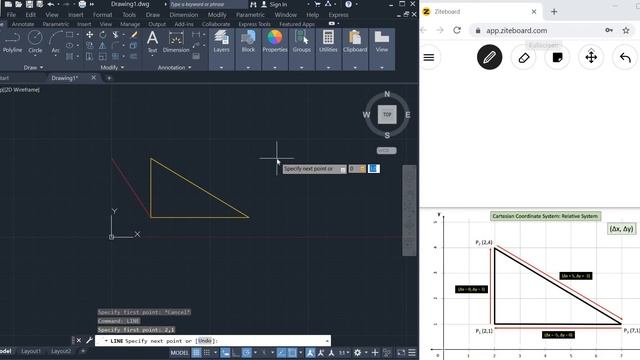
Task: Select the eraser tool in Ziteboard
Action: point(524,57)
